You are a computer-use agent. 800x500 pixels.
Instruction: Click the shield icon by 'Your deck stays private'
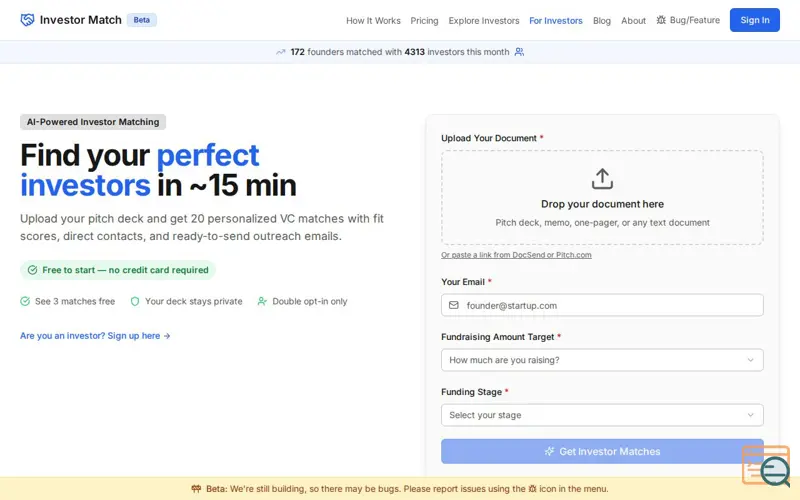[135, 302]
